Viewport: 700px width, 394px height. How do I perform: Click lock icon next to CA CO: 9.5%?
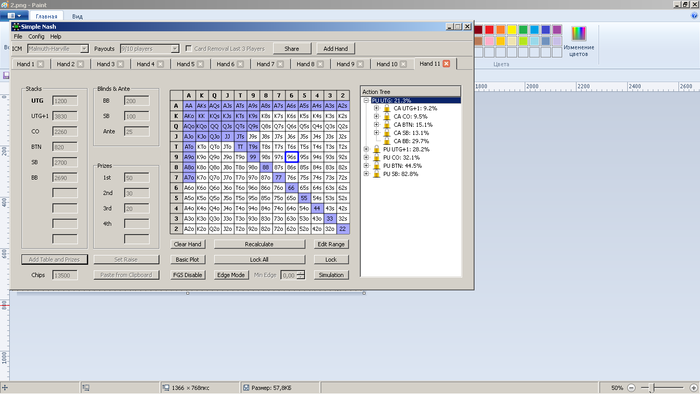[x=387, y=116]
